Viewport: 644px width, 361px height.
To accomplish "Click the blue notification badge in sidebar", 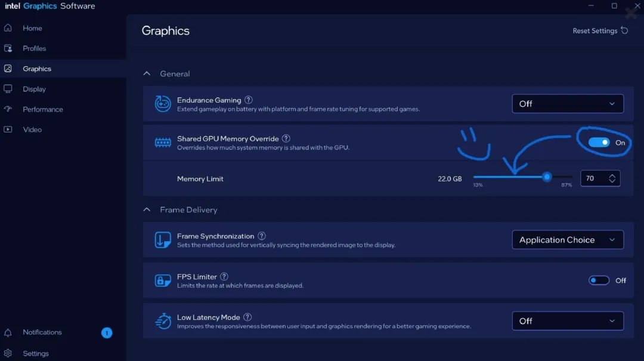I will (x=107, y=333).
